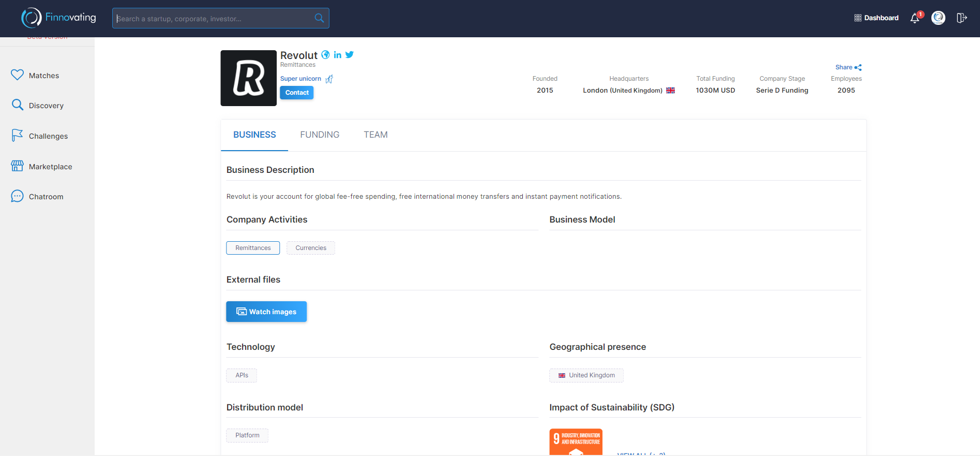Click the Matches heart icon

(x=17, y=75)
